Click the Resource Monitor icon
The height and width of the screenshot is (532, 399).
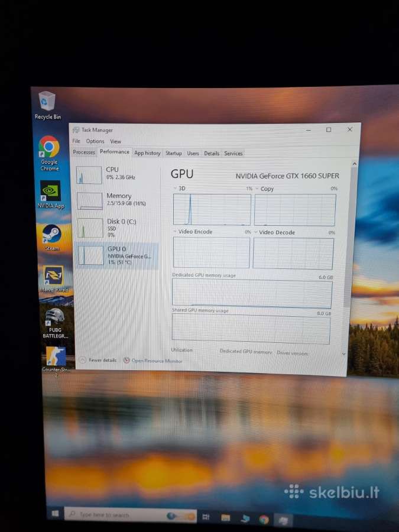(x=126, y=361)
